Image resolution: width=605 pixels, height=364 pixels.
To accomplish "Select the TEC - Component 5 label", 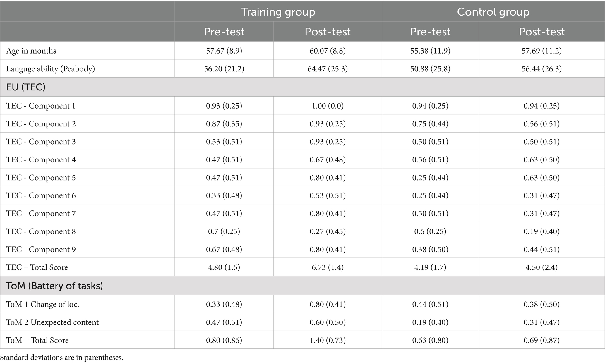I will click(x=41, y=178).
